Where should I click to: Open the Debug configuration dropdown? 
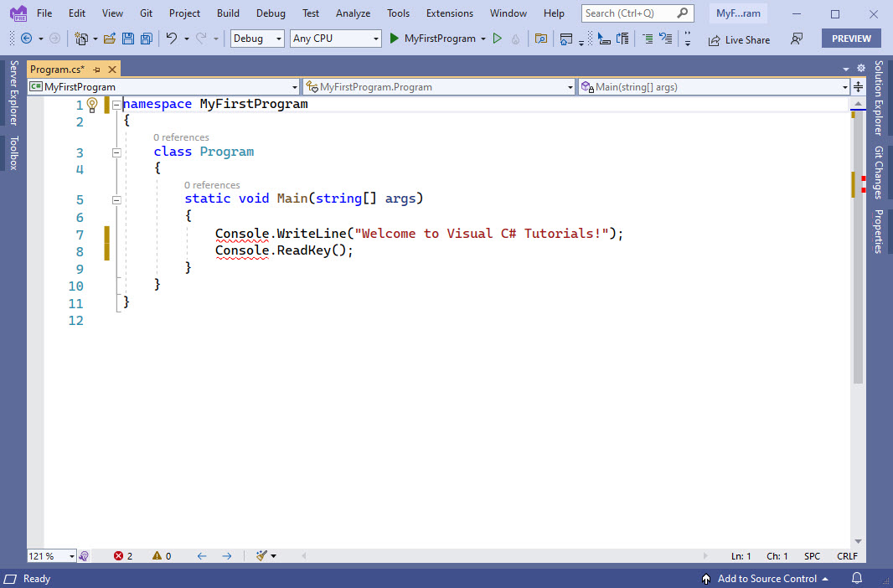[x=256, y=39]
